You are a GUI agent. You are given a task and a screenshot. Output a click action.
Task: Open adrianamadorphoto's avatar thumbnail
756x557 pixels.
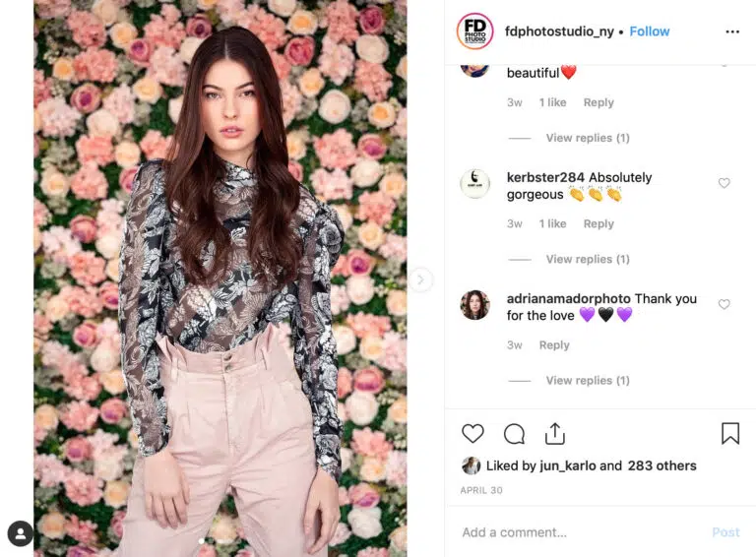click(474, 305)
